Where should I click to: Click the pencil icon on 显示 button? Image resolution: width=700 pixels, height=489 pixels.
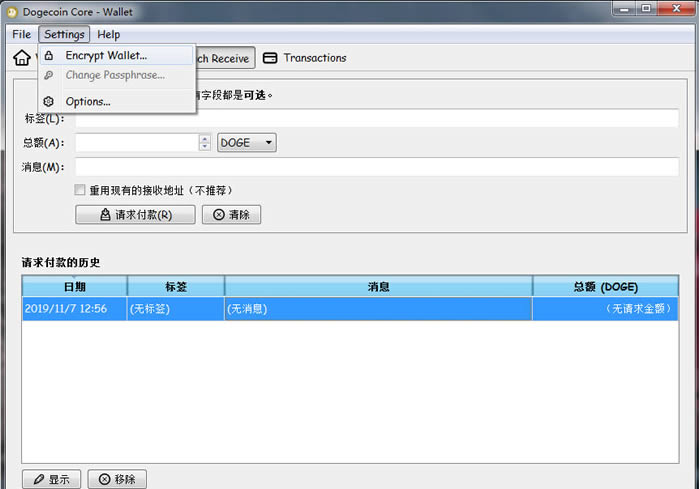[38, 480]
